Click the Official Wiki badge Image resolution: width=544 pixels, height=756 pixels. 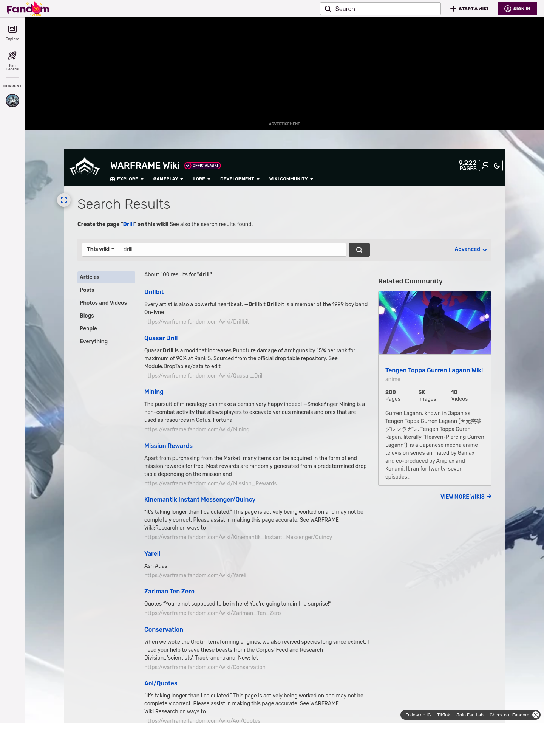tap(202, 166)
